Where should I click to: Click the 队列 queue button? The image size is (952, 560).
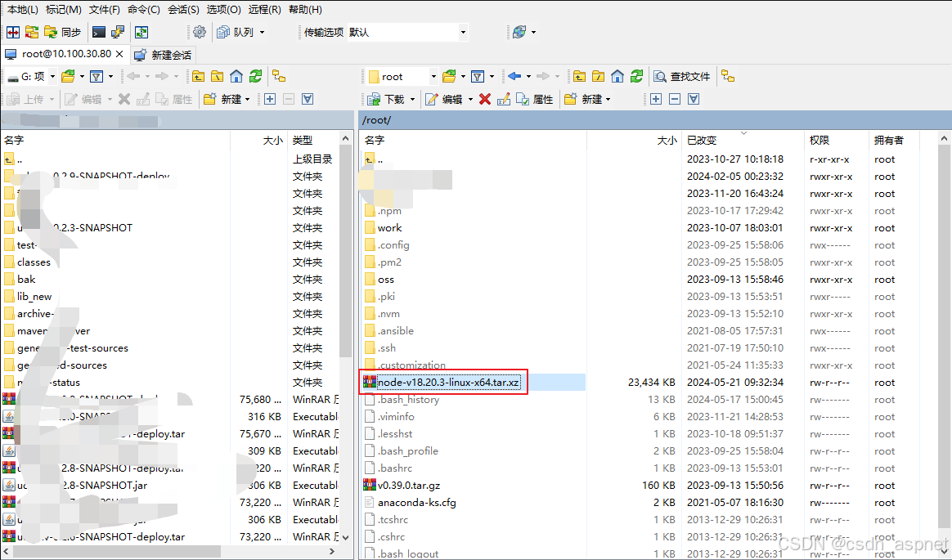pos(236,32)
